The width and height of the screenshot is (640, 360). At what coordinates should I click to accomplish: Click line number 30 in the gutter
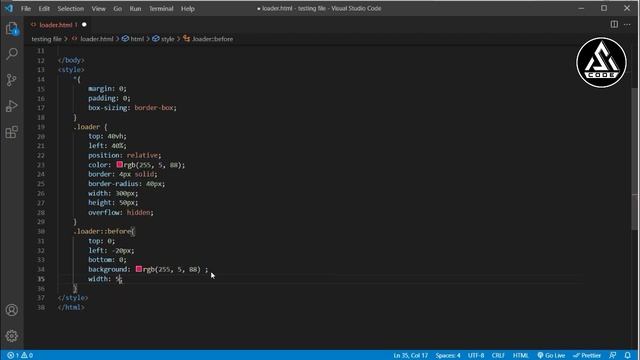pos(41,231)
